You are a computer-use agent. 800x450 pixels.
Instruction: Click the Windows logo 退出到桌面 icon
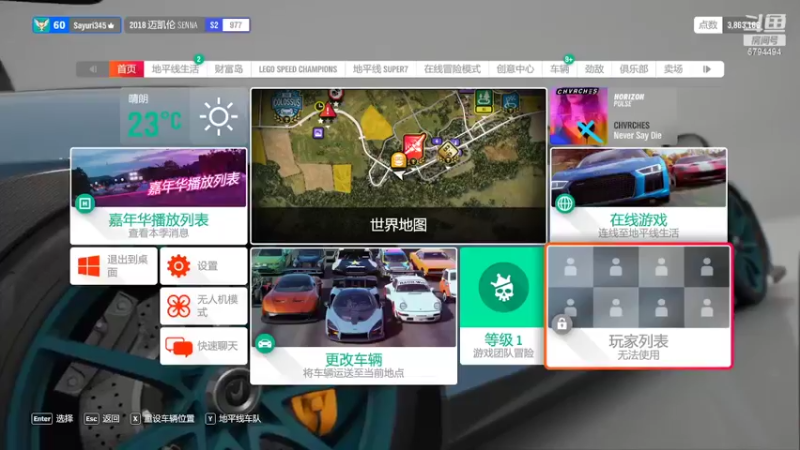[89, 266]
